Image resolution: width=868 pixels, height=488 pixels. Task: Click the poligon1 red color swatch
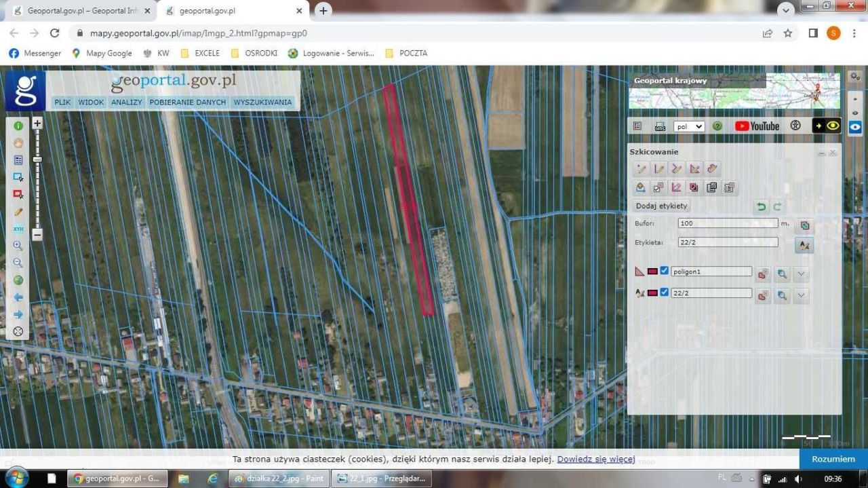pyautogui.click(x=652, y=271)
